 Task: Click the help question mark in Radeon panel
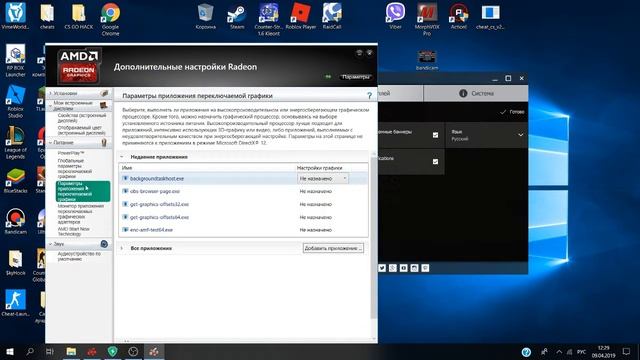(369, 96)
